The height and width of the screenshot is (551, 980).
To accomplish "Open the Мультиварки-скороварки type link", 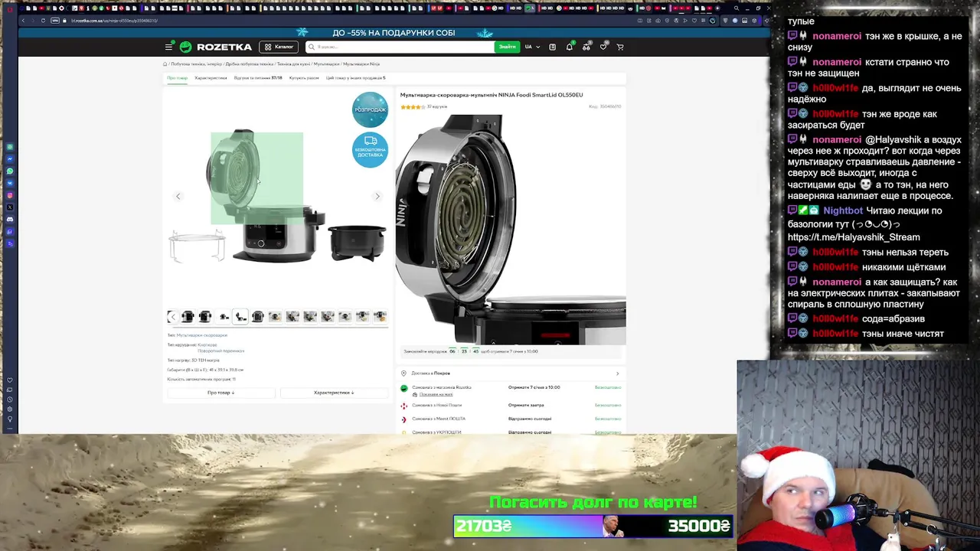I will click(x=201, y=335).
